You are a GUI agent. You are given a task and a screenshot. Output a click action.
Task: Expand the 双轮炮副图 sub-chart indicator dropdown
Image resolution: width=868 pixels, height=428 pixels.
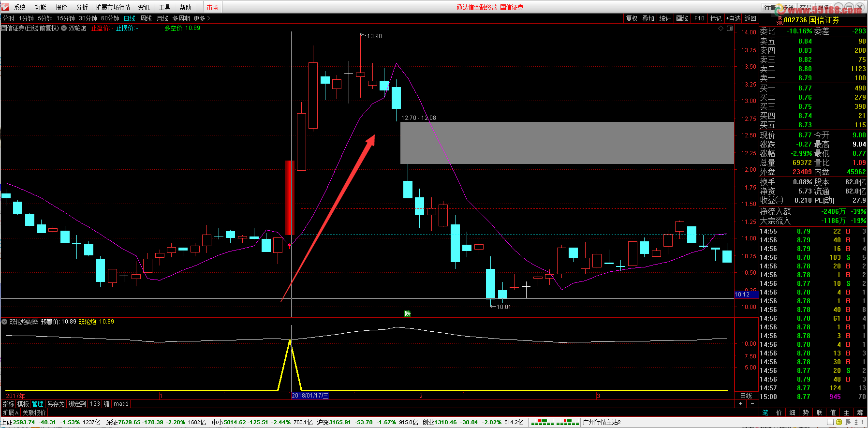click(4, 322)
